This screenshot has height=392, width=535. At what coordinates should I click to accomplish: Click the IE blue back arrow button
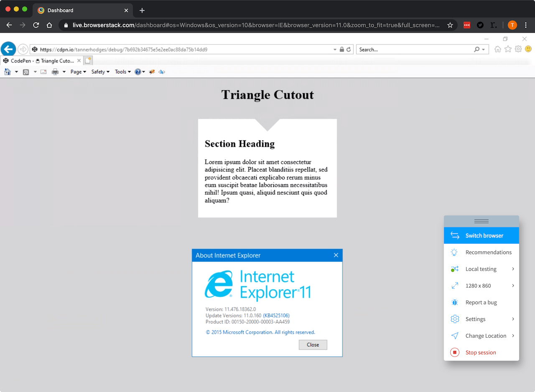coord(8,49)
